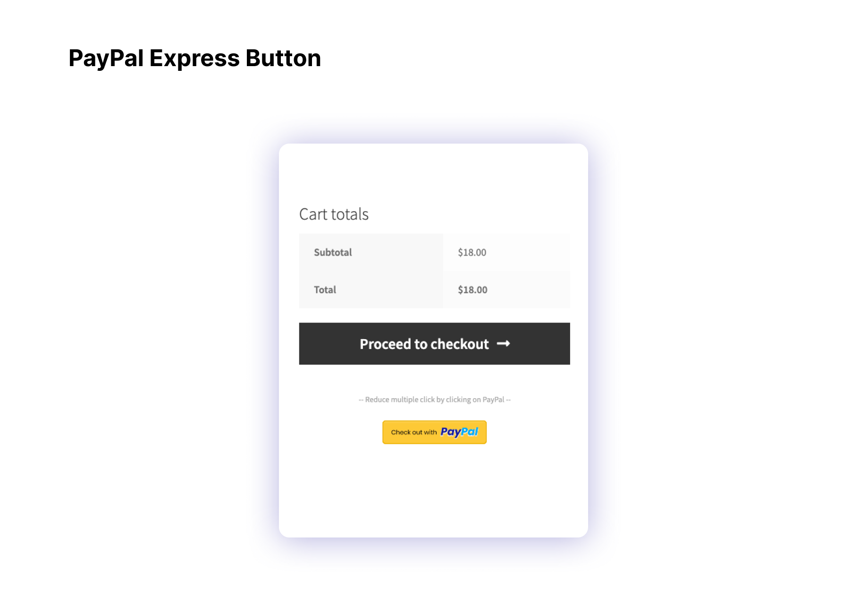Click the bold Total amount $18.00
868x597 pixels.
(472, 290)
